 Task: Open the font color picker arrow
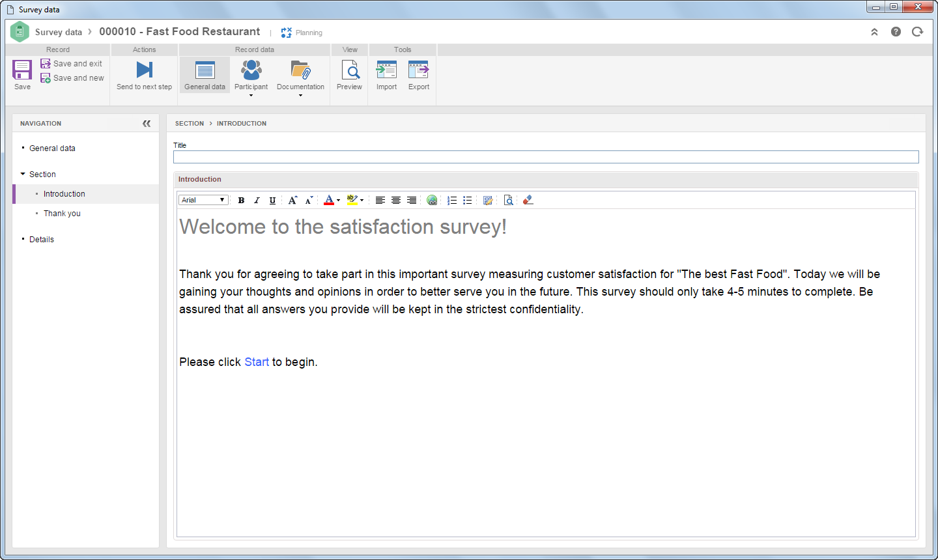click(338, 201)
